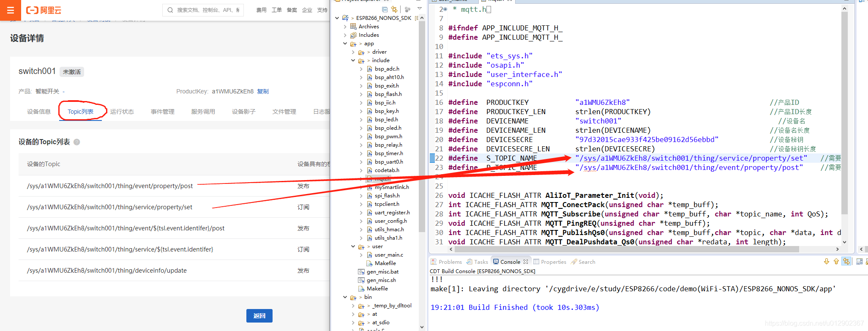
Task: Open mySmartlink.h in the tree
Action: click(x=392, y=187)
